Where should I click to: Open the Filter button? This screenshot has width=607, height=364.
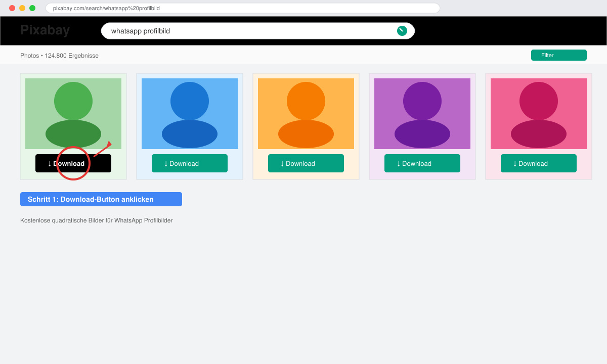coord(559,55)
